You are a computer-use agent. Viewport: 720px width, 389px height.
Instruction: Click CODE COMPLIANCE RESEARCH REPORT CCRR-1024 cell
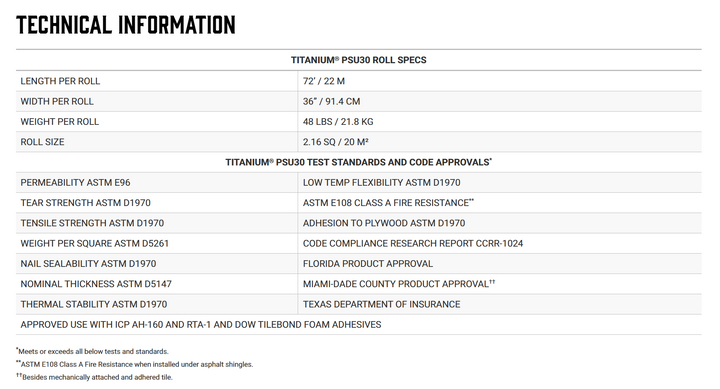pyautogui.click(x=500, y=243)
